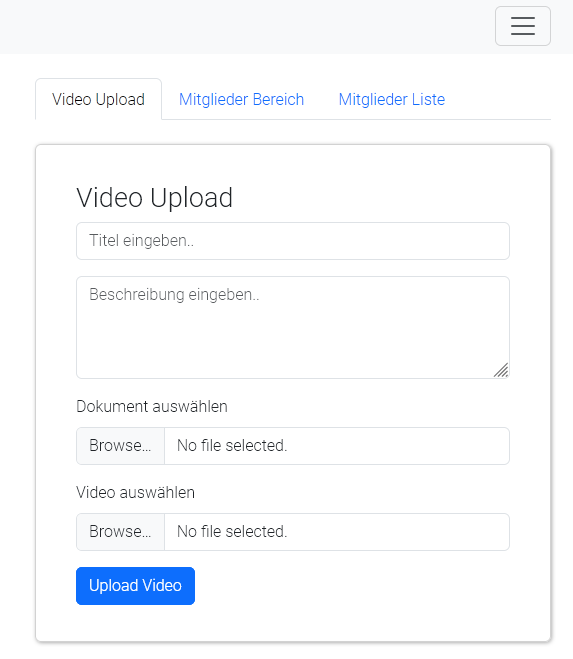Open the Mitglieder Liste tab

click(392, 99)
